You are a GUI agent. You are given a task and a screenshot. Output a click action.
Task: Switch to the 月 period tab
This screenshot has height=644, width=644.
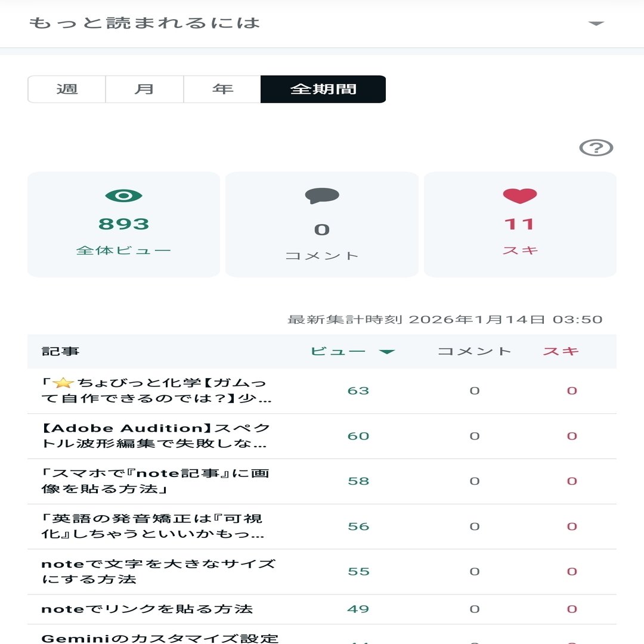coord(144,89)
